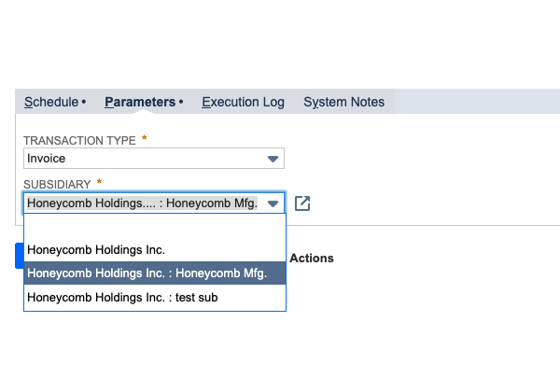Image resolution: width=560 pixels, height=392 pixels.
Task: Click inside the Subsidiary text field
Action: coord(142,203)
